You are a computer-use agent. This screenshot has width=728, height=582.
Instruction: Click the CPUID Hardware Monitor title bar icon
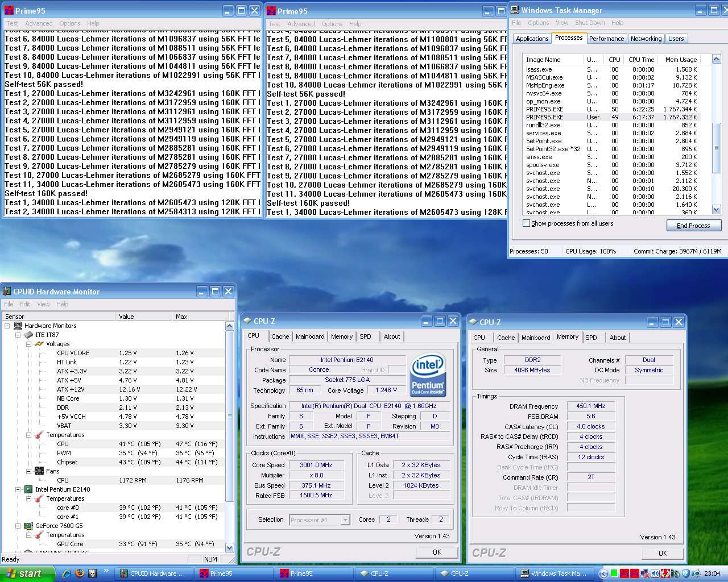pyautogui.click(x=7, y=292)
